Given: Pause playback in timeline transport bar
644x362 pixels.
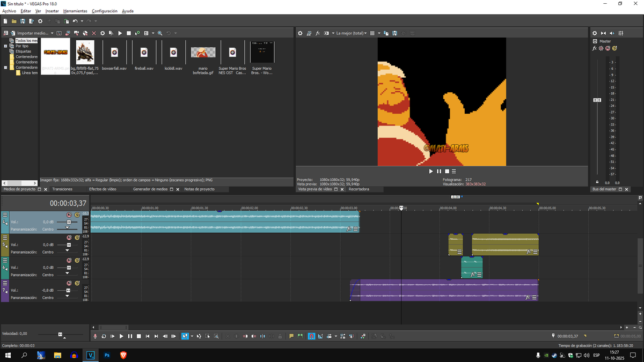Looking at the screenshot, I should coord(130,336).
